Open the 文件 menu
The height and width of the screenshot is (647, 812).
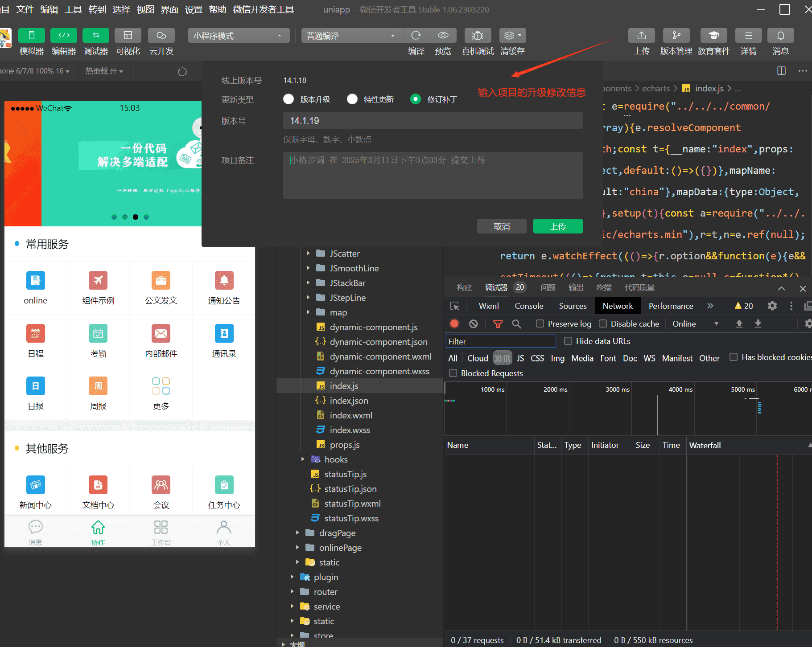pos(25,9)
